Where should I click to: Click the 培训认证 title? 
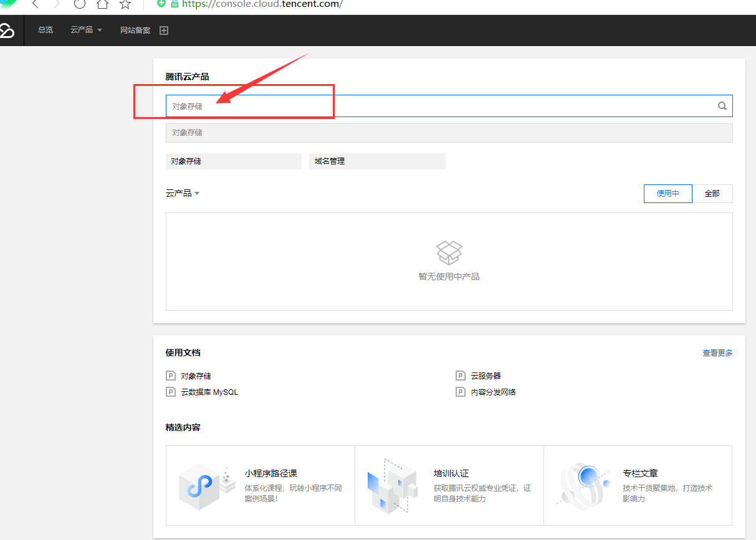pos(451,473)
